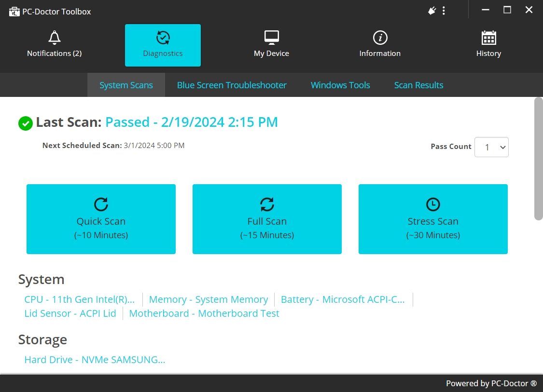Viewport: 543px width, 392px height.
Task: Select the Notifications (2) label
Action: pyautogui.click(x=55, y=54)
